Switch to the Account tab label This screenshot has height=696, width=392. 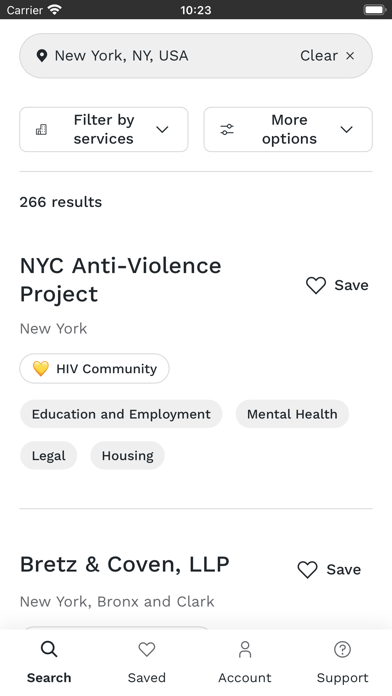[x=245, y=678]
